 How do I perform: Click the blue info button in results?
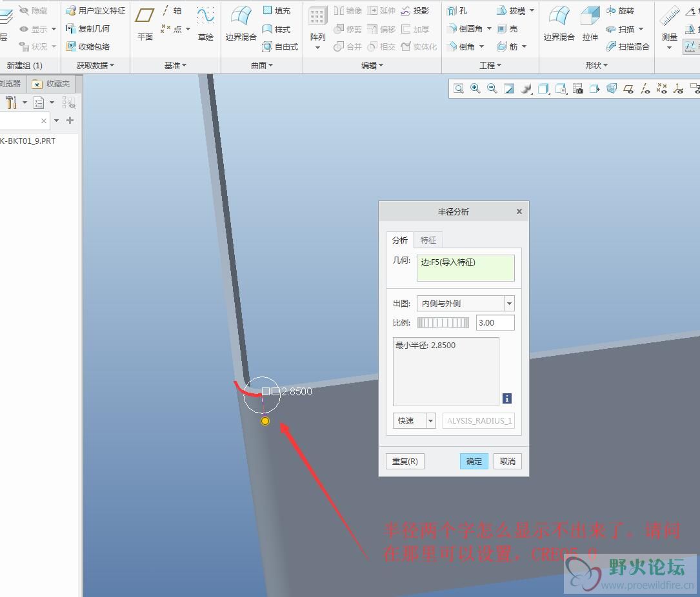tap(506, 398)
